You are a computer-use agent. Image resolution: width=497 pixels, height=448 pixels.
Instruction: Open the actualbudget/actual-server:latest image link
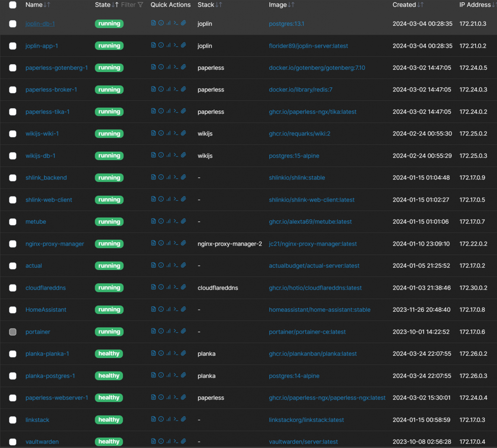pos(314,266)
